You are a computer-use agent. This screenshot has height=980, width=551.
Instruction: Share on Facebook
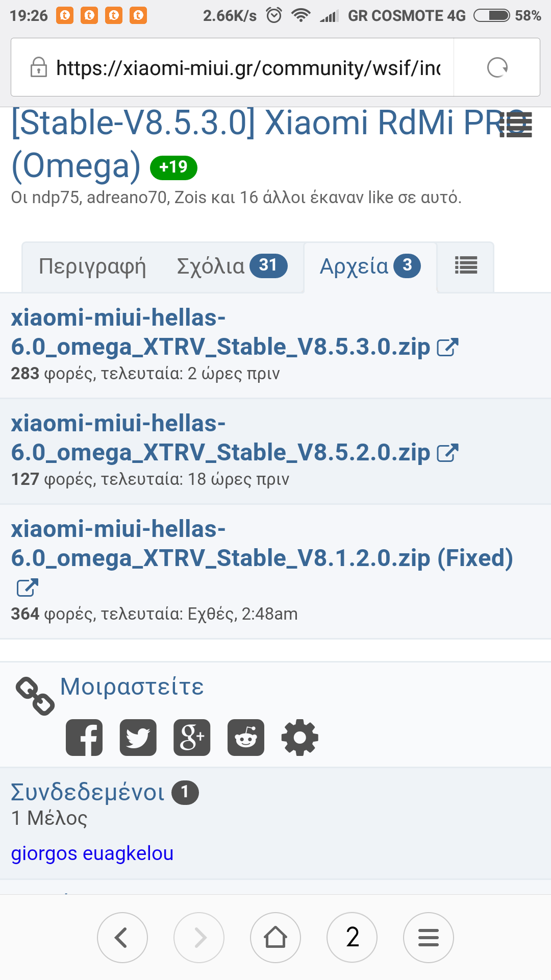pyautogui.click(x=84, y=738)
